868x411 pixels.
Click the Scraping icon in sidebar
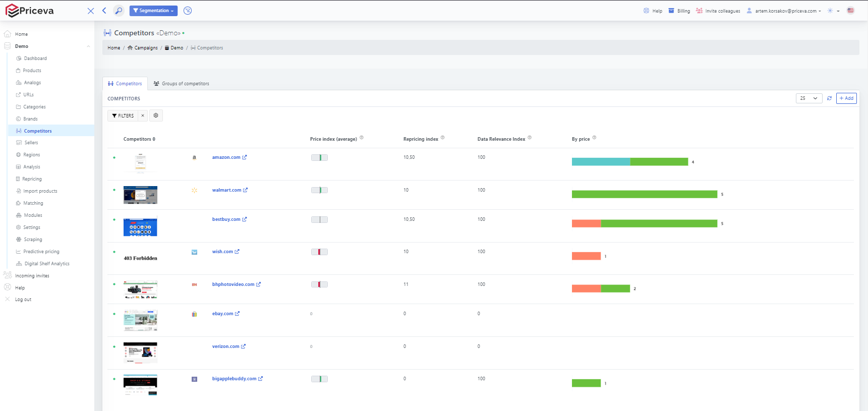19,240
